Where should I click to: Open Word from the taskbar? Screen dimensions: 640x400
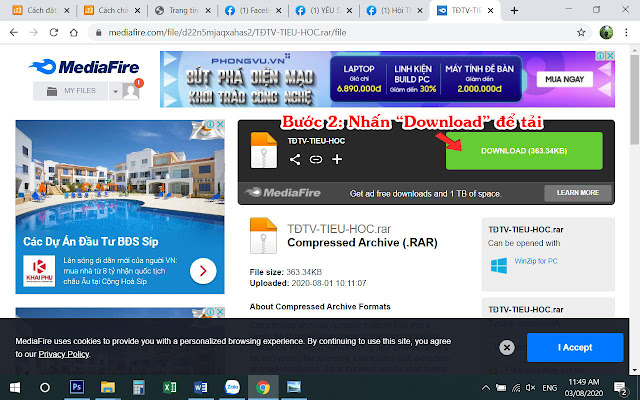pyautogui.click(x=200, y=387)
